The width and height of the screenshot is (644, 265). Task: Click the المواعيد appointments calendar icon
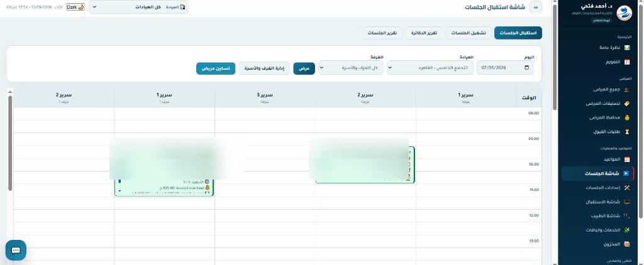(627, 159)
